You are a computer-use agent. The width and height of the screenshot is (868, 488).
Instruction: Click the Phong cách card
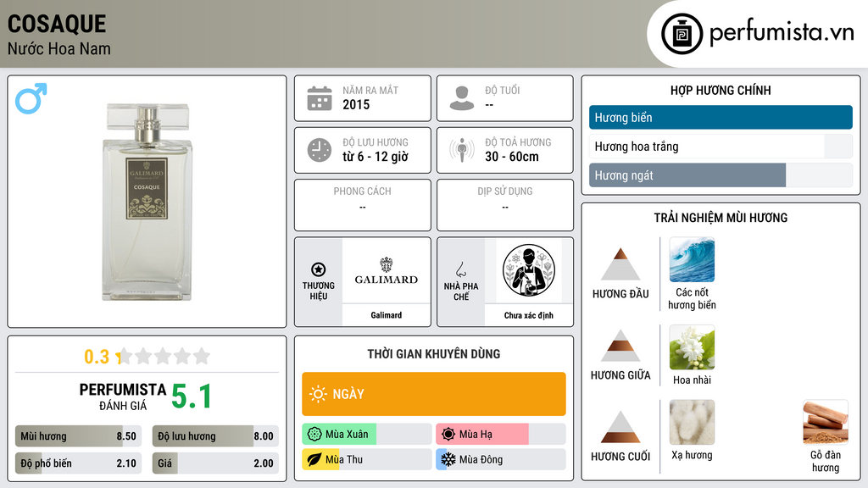click(363, 205)
